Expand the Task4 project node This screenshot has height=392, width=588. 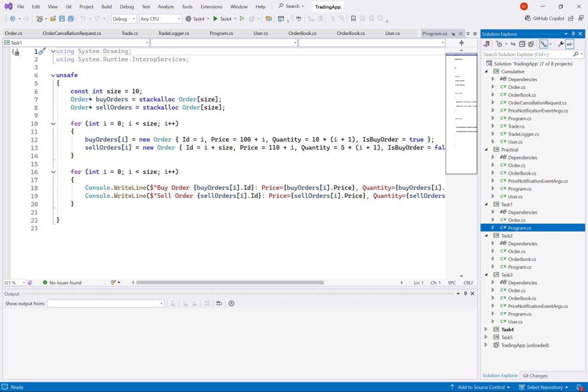pyautogui.click(x=486, y=330)
